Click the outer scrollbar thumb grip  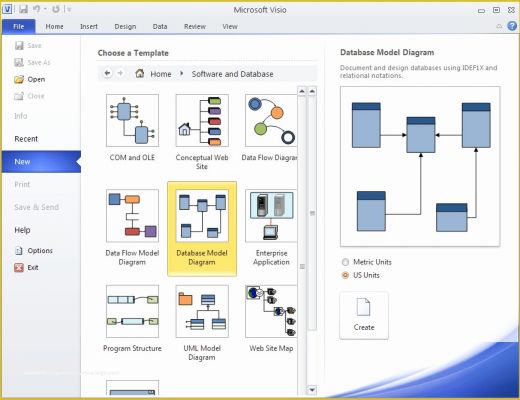(x=312, y=213)
